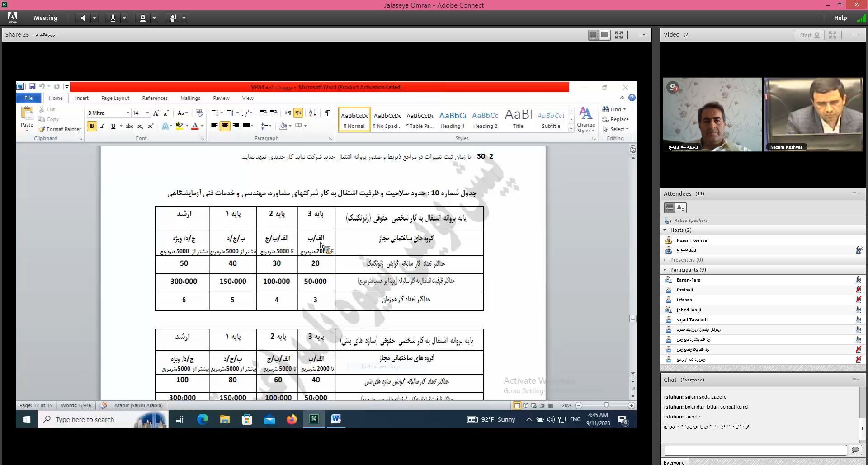
Task: Click Start my webcam button
Action: (809, 35)
